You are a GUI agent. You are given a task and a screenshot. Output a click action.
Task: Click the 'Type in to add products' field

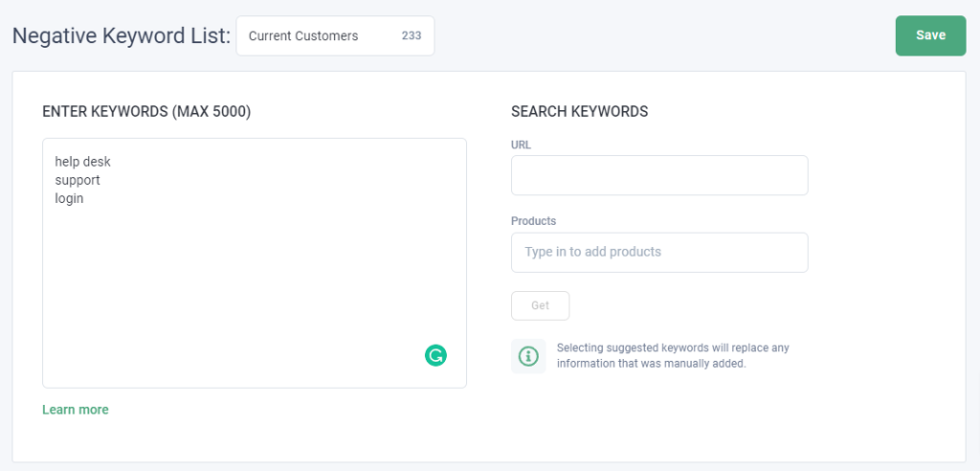click(x=659, y=252)
